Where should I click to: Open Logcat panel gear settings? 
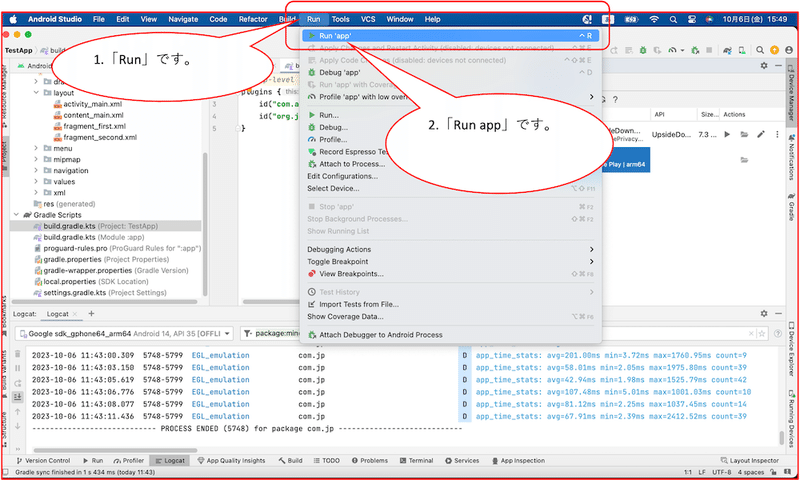click(764, 314)
